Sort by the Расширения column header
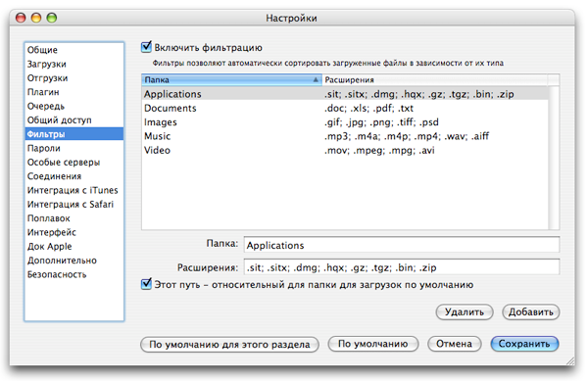 (x=434, y=79)
